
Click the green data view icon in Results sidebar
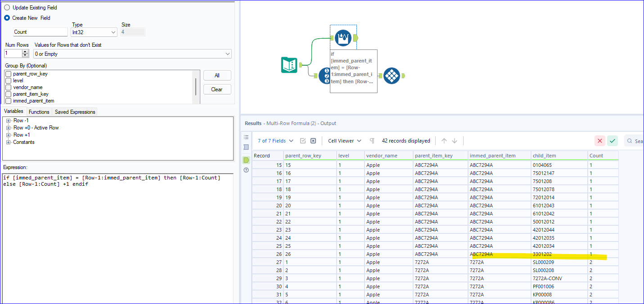(246, 159)
